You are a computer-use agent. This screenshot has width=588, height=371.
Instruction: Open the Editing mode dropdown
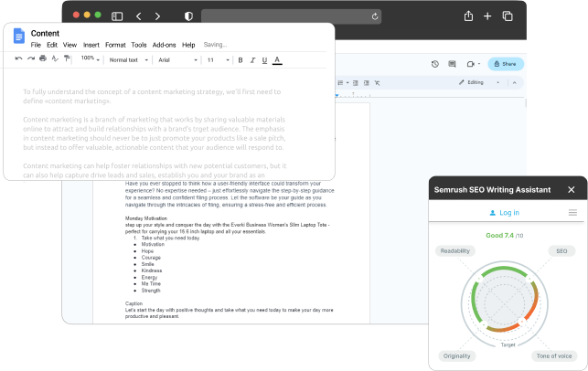(479, 82)
